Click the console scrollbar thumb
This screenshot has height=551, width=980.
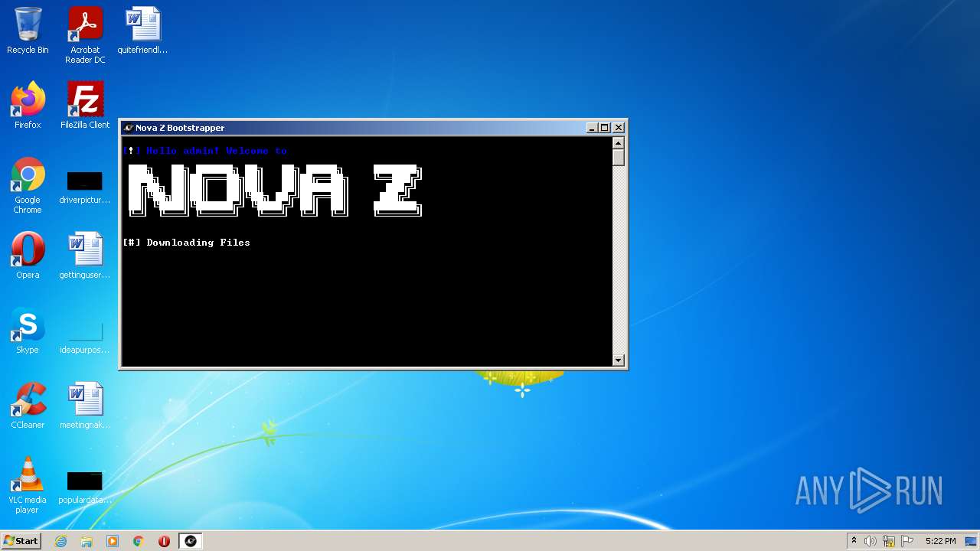619,158
